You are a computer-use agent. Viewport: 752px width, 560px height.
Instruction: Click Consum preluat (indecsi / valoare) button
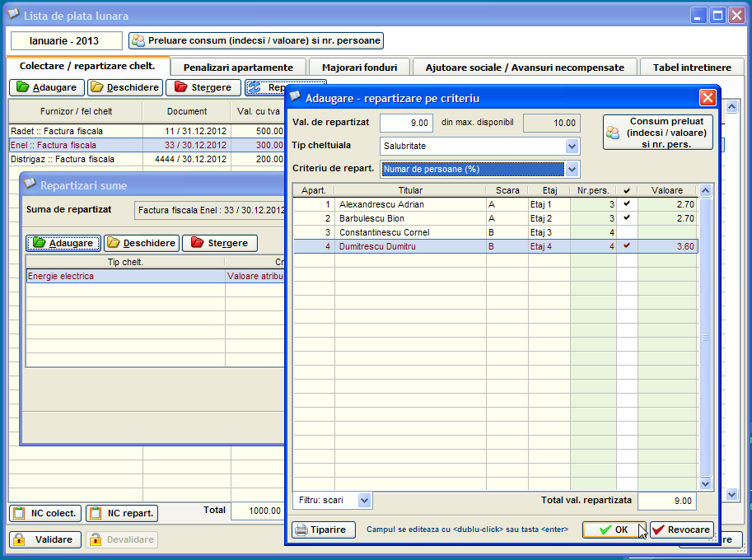pyautogui.click(x=657, y=133)
